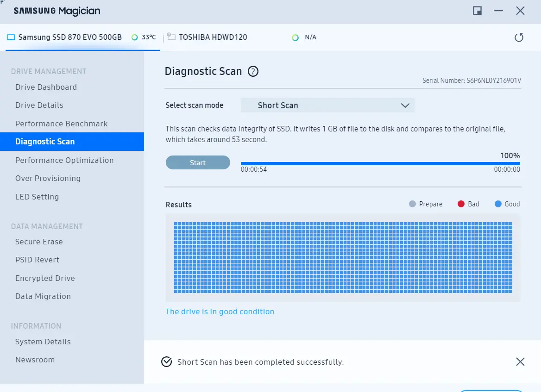Click 'Short Scan has been completed successfully' message

[x=260, y=362]
